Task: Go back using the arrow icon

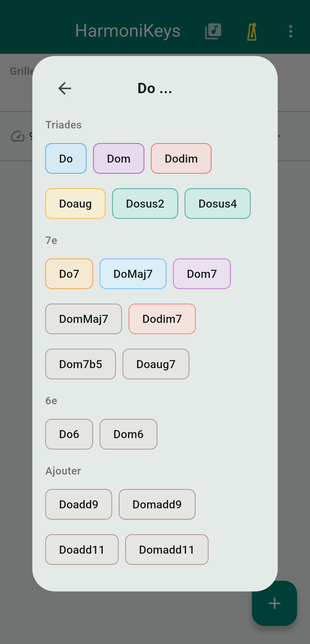Action: (x=65, y=88)
